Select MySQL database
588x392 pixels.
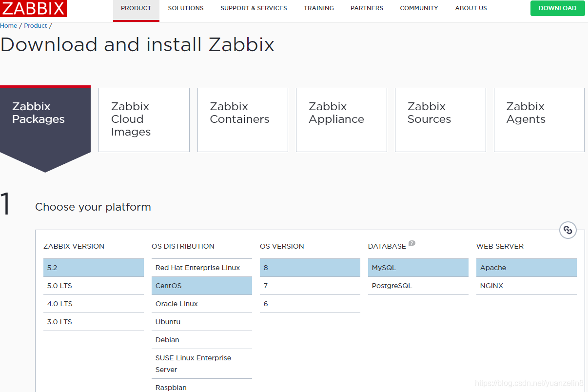pos(418,268)
